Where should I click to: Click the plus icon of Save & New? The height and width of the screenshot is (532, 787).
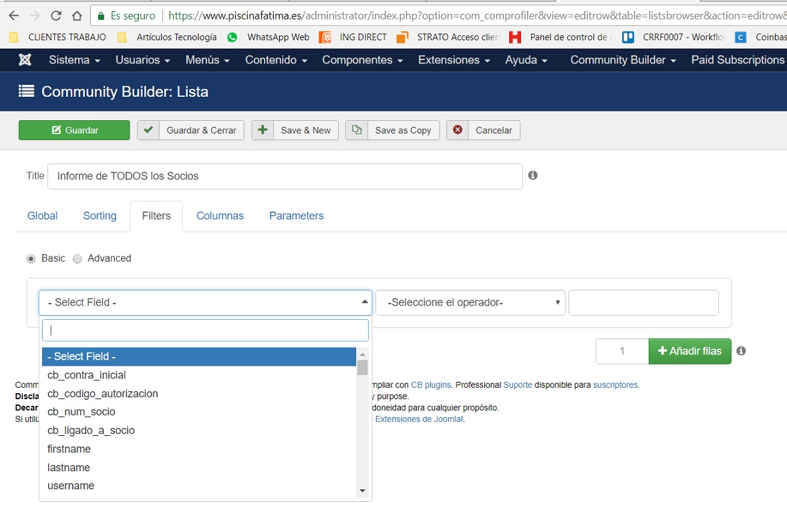(x=263, y=130)
